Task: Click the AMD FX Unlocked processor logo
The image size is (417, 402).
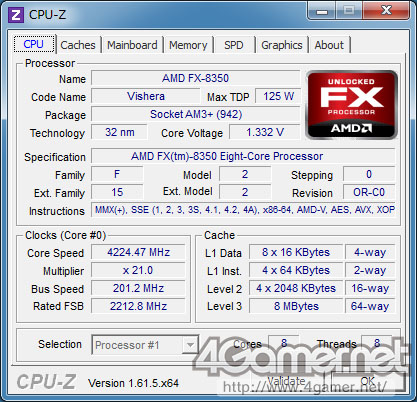Action: [351, 105]
